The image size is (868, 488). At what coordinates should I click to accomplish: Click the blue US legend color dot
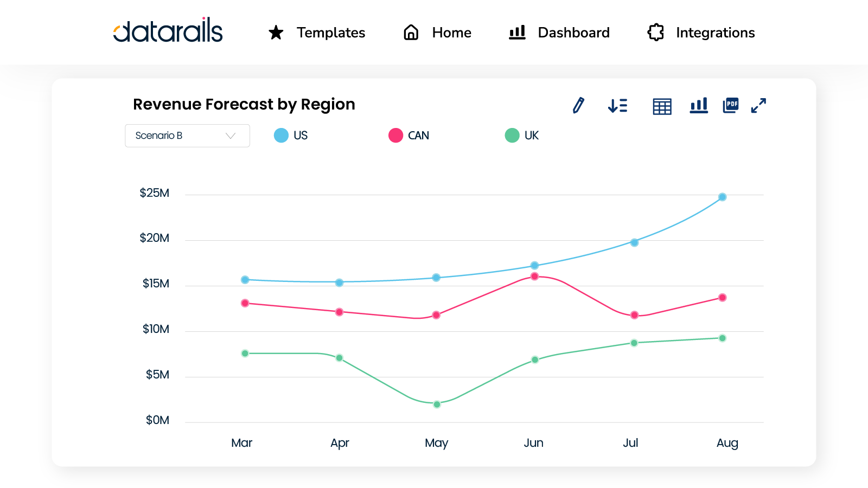(282, 135)
